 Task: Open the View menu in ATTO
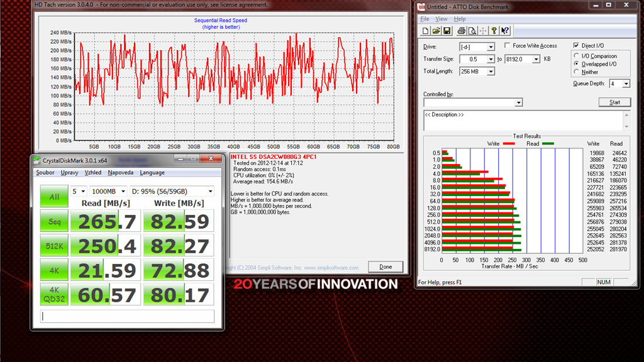click(x=441, y=19)
